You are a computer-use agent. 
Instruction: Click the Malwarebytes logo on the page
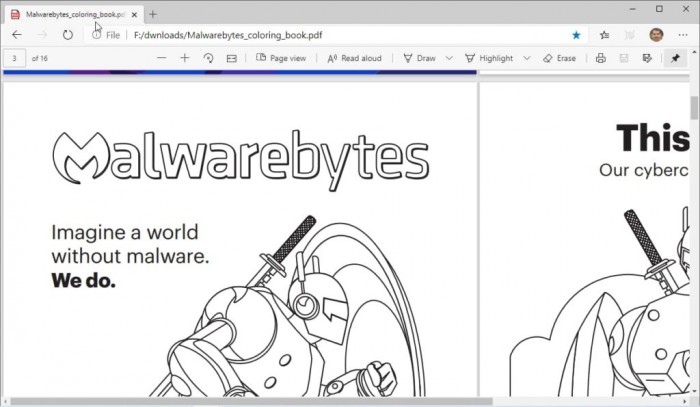[240, 160]
